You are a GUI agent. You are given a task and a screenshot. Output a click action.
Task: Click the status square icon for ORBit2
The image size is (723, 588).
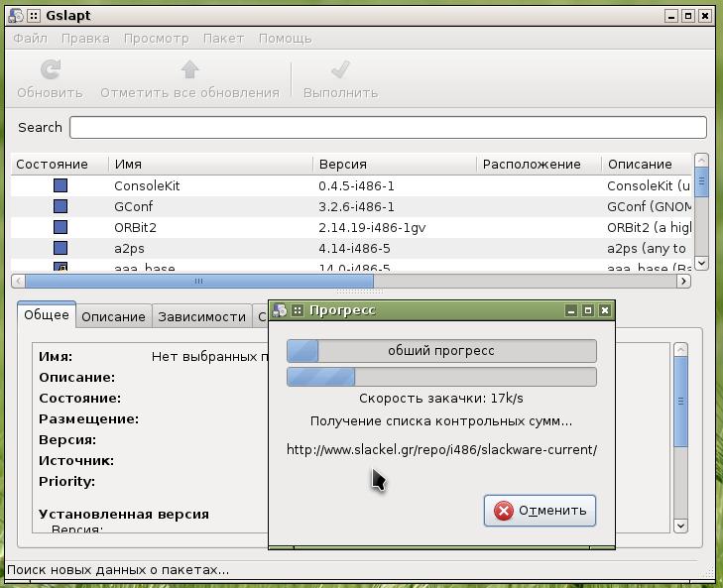click(x=60, y=227)
